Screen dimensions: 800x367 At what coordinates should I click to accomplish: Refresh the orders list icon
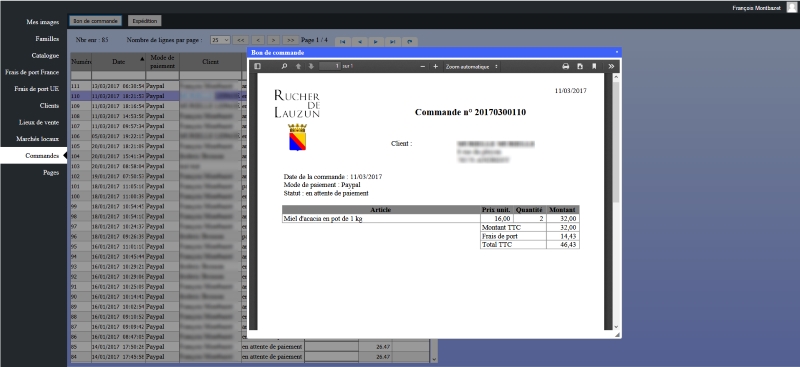point(410,42)
